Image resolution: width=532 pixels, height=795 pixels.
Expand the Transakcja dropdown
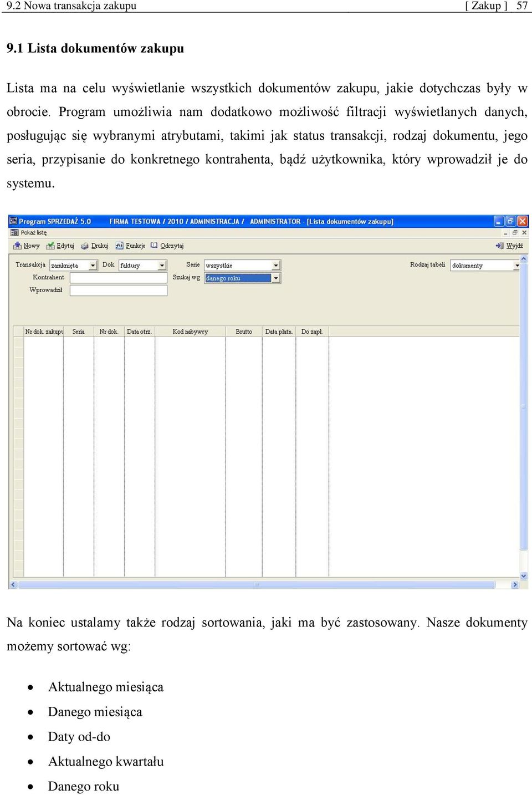[x=93, y=266]
